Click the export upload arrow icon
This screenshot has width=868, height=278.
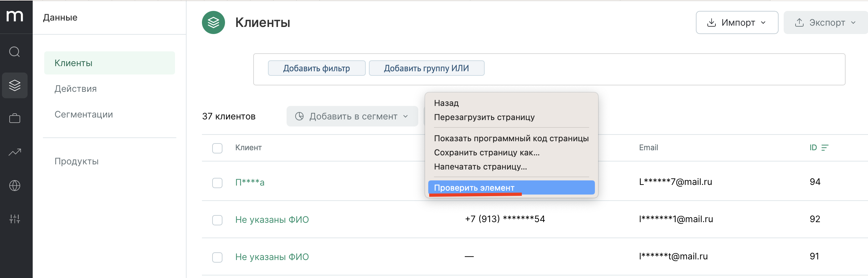[x=799, y=22]
